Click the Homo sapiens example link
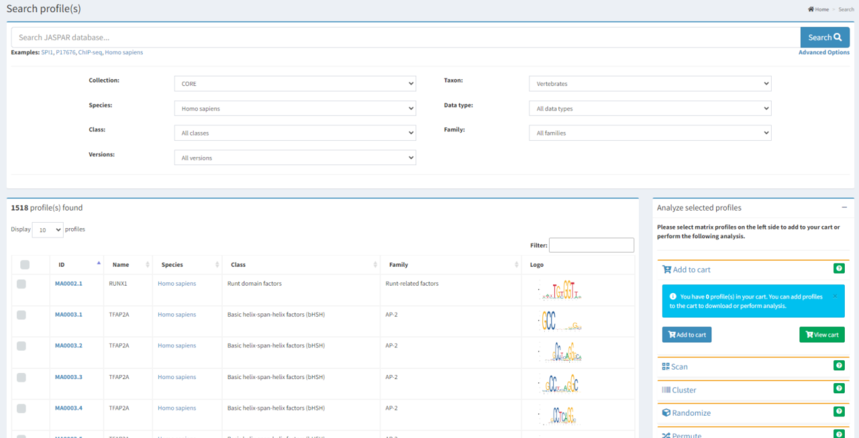Viewport: 859px width, 438px height. click(124, 53)
